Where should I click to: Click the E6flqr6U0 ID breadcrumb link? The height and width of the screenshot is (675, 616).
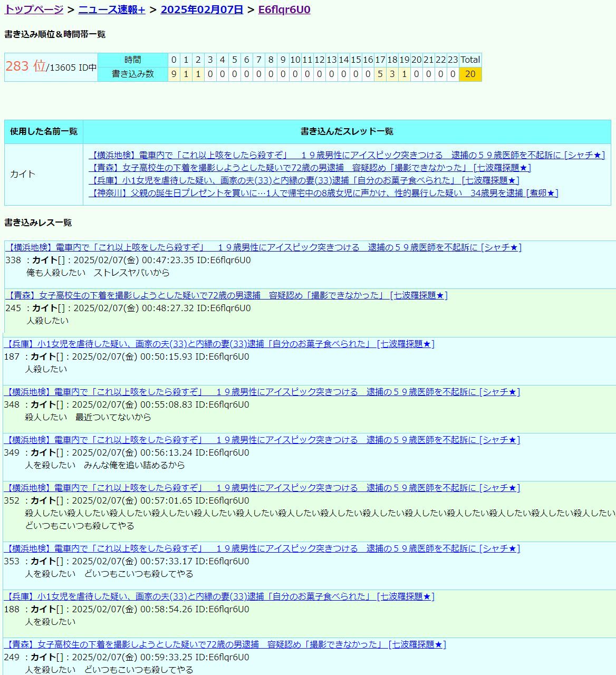point(284,9)
